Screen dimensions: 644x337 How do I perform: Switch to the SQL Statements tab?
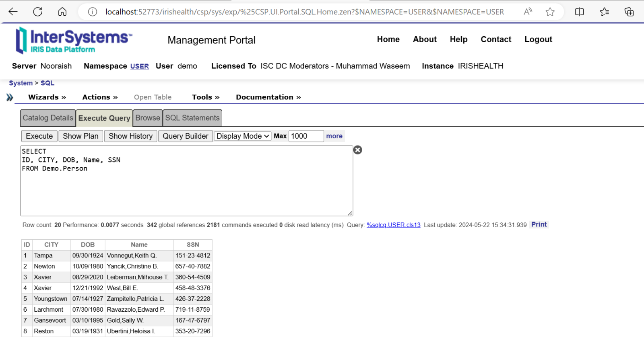[192, 118]
